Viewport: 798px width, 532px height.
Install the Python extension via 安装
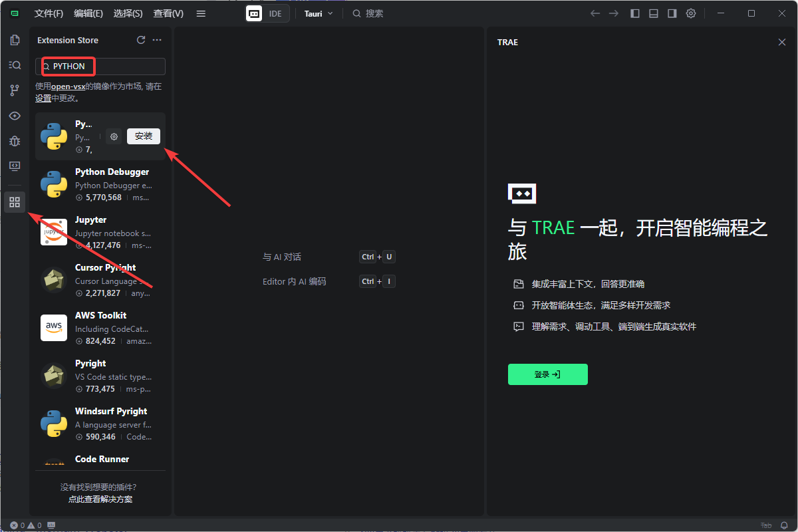(144, 136)
